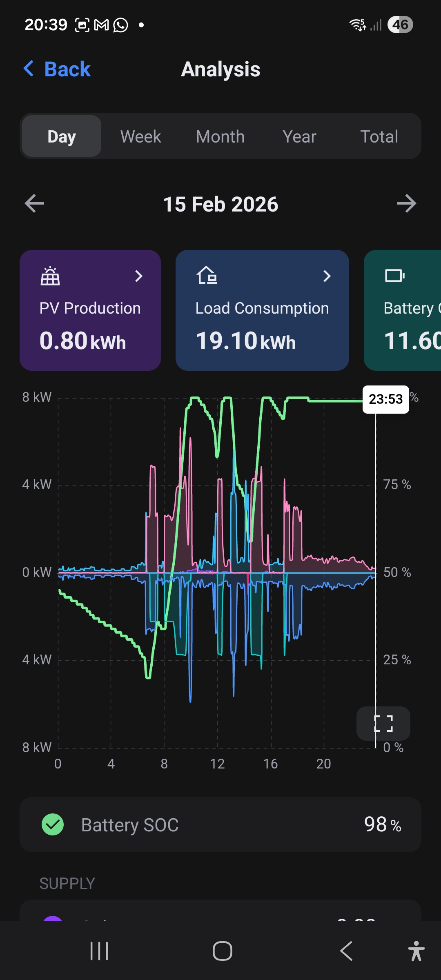Go to previous day with left arrow
The image size is (441, 980).
pos(34,203)
